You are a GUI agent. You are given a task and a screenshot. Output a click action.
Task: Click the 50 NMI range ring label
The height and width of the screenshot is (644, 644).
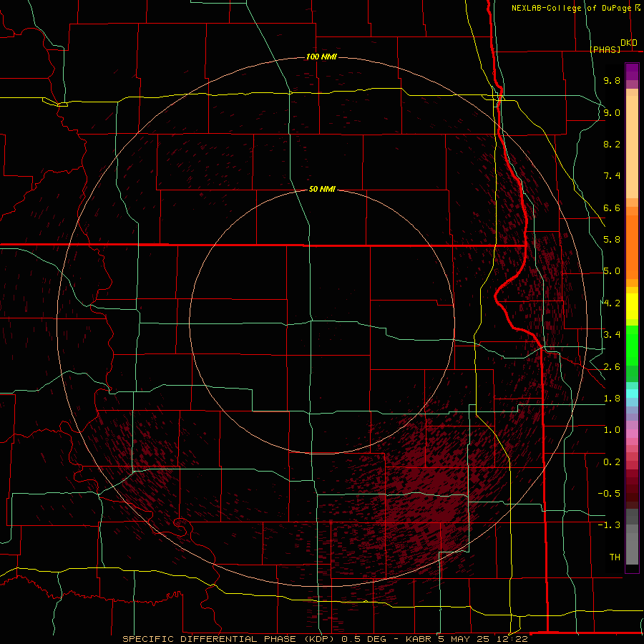(x=322, y=189)
